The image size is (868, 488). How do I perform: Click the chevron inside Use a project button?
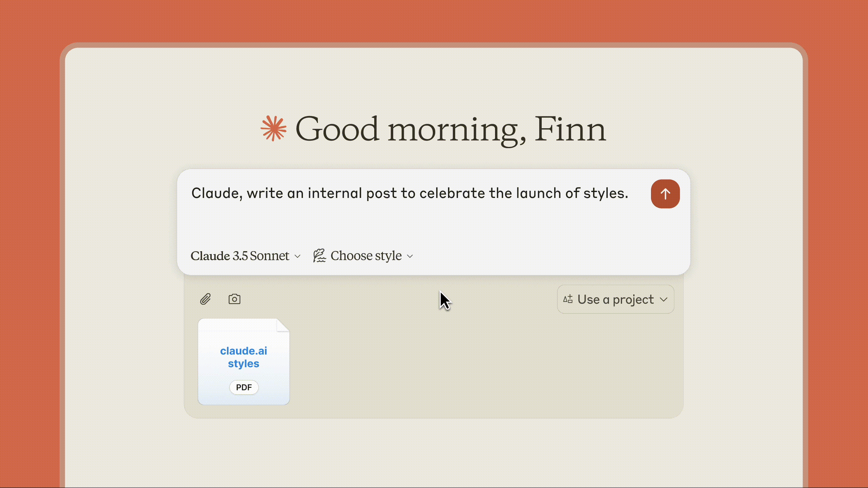coord(663,299)
